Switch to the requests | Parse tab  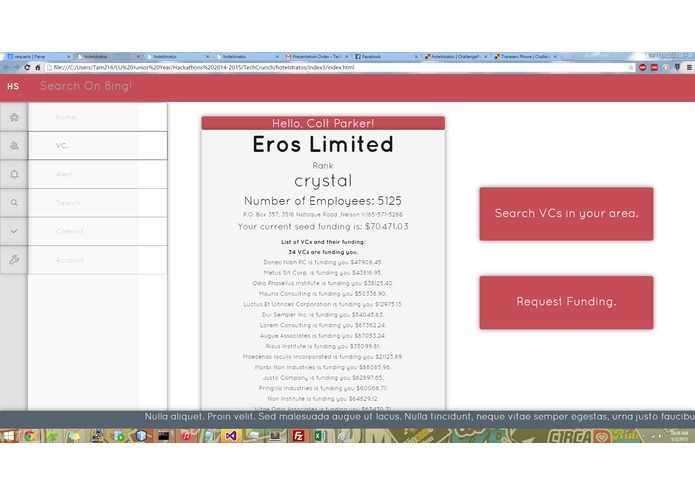(38, 57)
